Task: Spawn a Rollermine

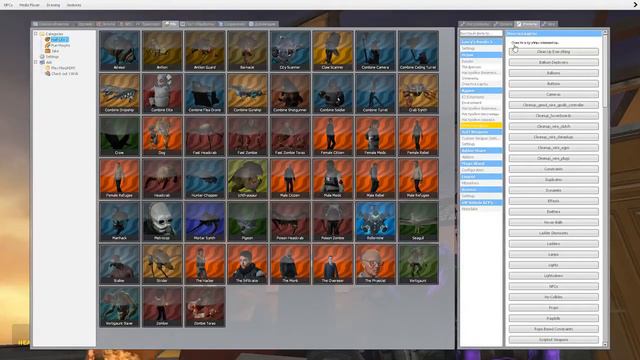Action: pos(376,221)
